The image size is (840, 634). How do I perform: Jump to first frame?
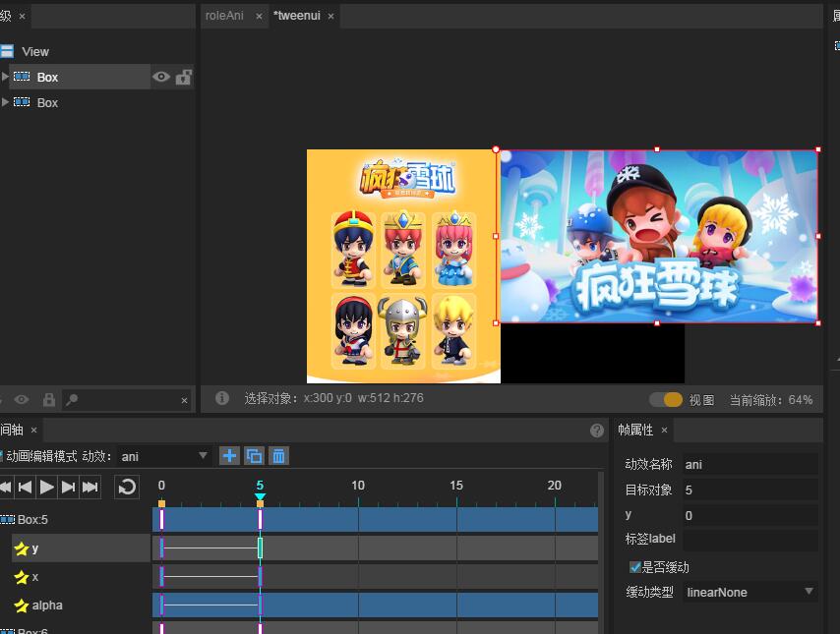(6, 487)
